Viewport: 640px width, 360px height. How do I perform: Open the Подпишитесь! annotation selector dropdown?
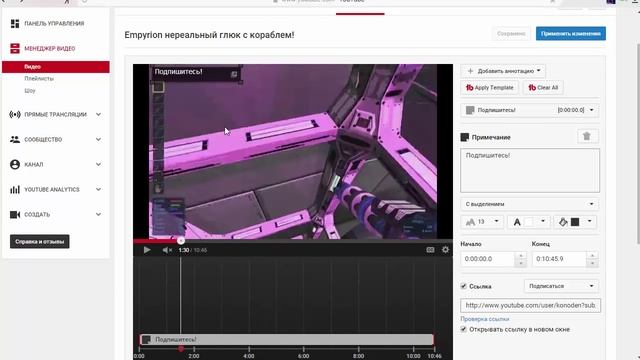tap(530, 110)
